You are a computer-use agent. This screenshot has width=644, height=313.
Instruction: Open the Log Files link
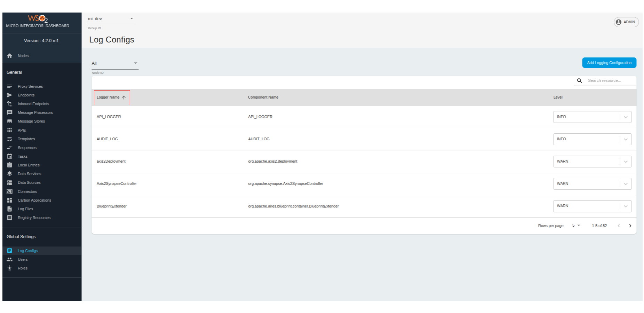point(25,209)
